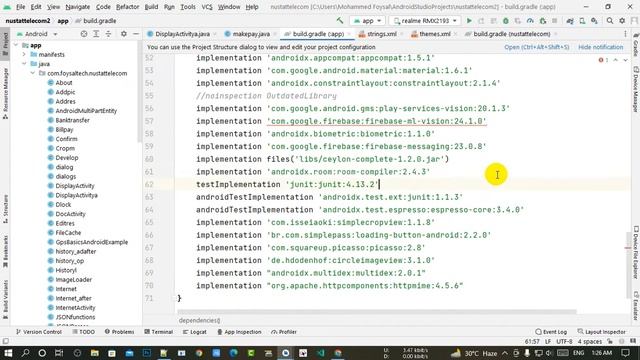Click Collapse All in Project panel
640x360 pixels.
[x=108, y=34]
